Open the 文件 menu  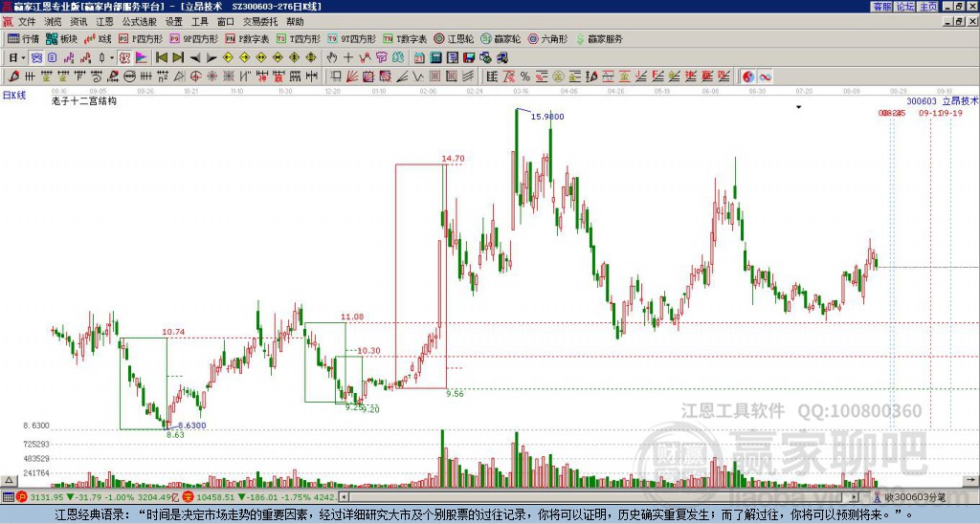26,22
